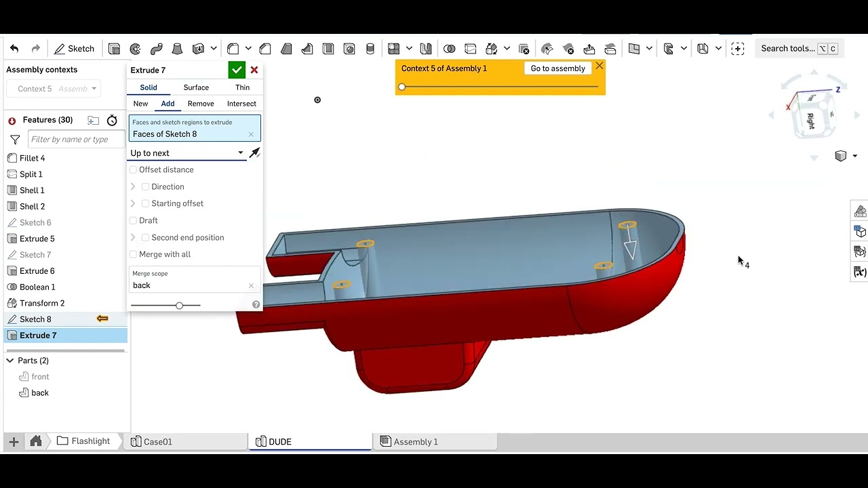868x488 pixels.
Task: Select the Shell tool in toolbar
Action: [328, 49]
